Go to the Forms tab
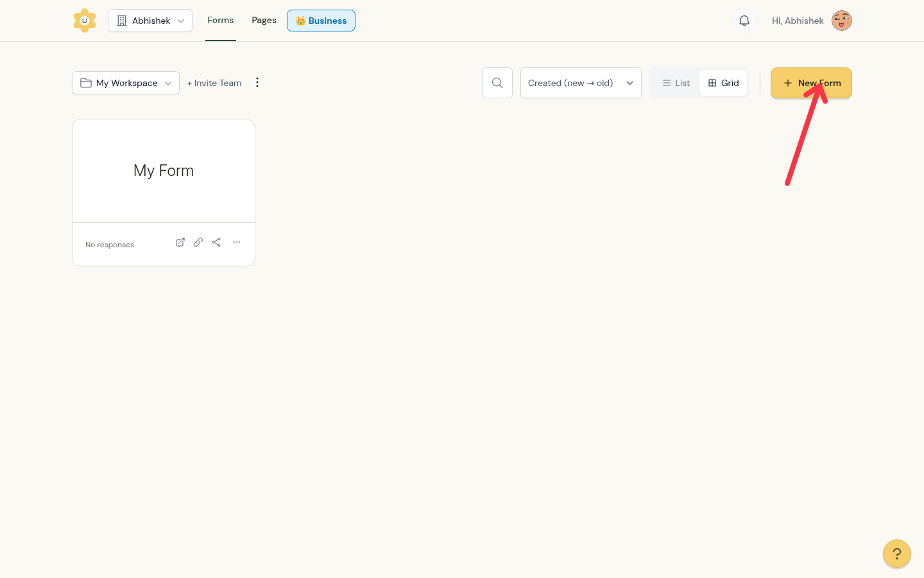Screen dimensions: 924x578 221,21
